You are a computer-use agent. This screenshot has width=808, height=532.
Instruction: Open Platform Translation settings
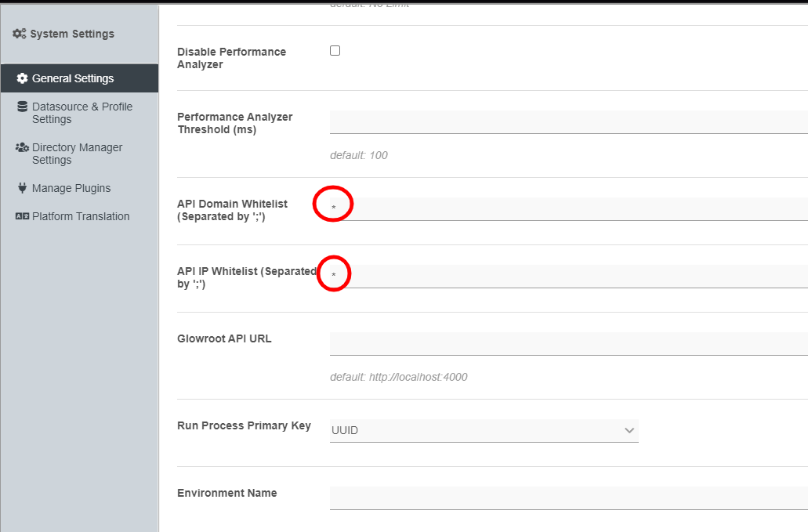coord(81,216)
